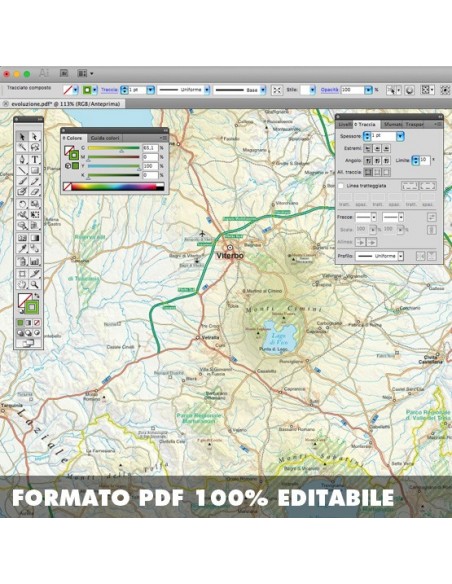452x584 pixels.
Task: Select the Rotate tool
Action: pos(22,204)
